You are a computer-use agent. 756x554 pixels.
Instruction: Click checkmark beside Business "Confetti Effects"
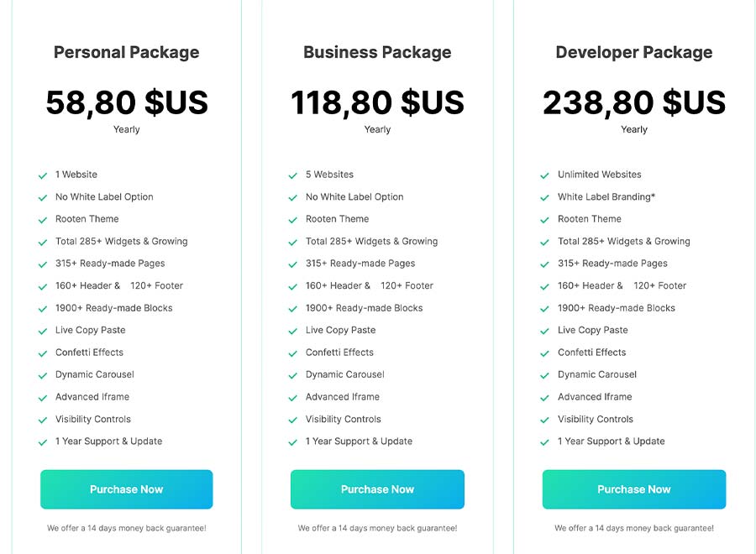pos(292,353)
